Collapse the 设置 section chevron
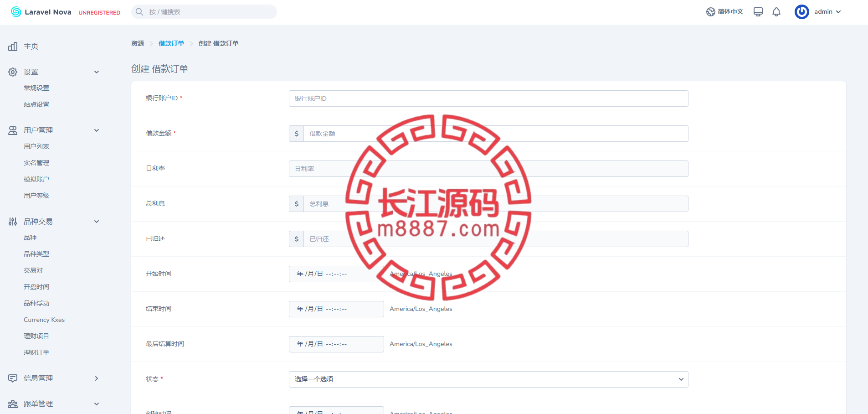Screen dimensions: 868x414 [x=97, y=72]
